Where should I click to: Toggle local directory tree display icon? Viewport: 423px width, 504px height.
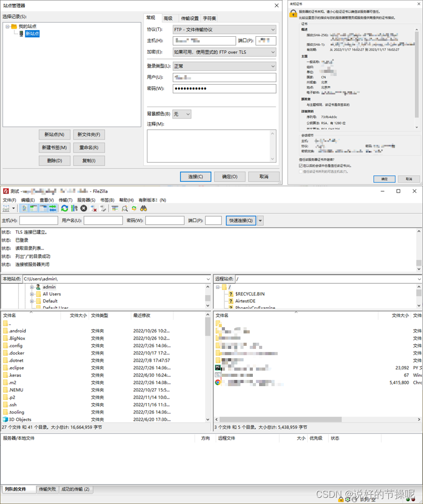(x=34, y=209)
